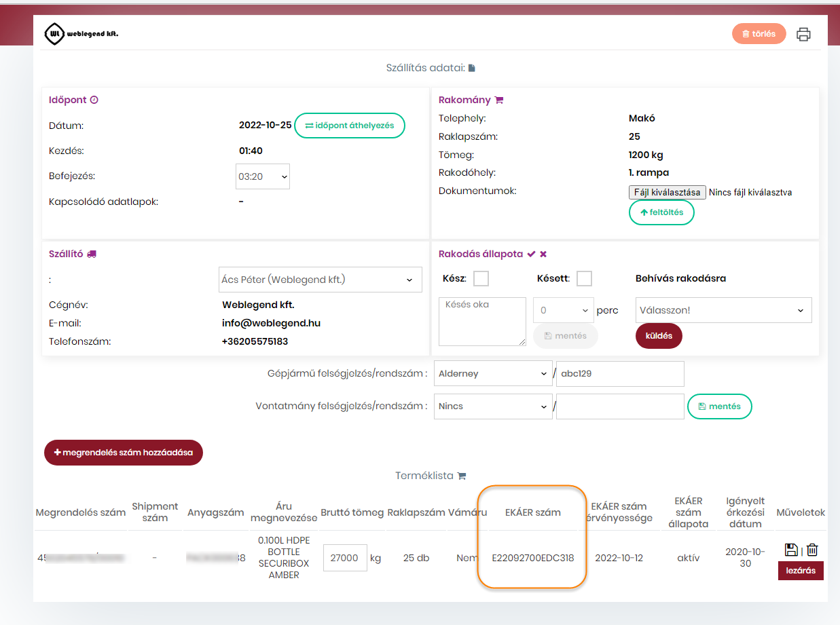Click the truck icon next to Szállító
The height and width of the screenshot is (625, 840).
pos(92,254)
